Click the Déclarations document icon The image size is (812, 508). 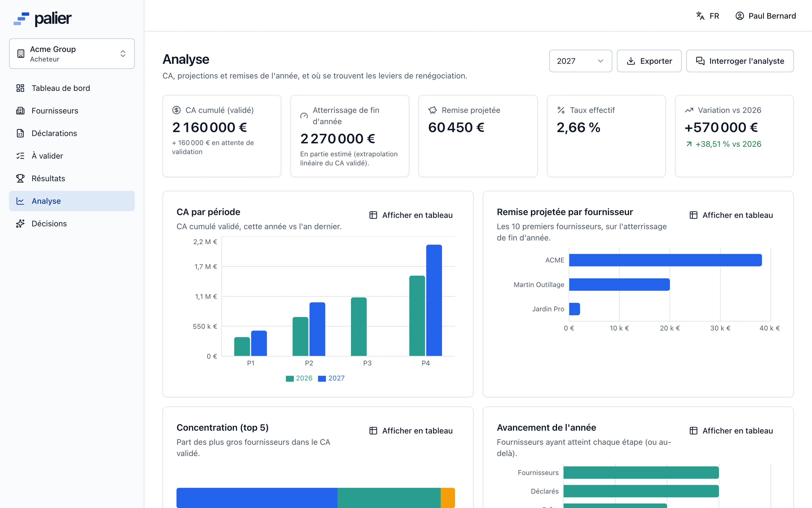(20, 133)
